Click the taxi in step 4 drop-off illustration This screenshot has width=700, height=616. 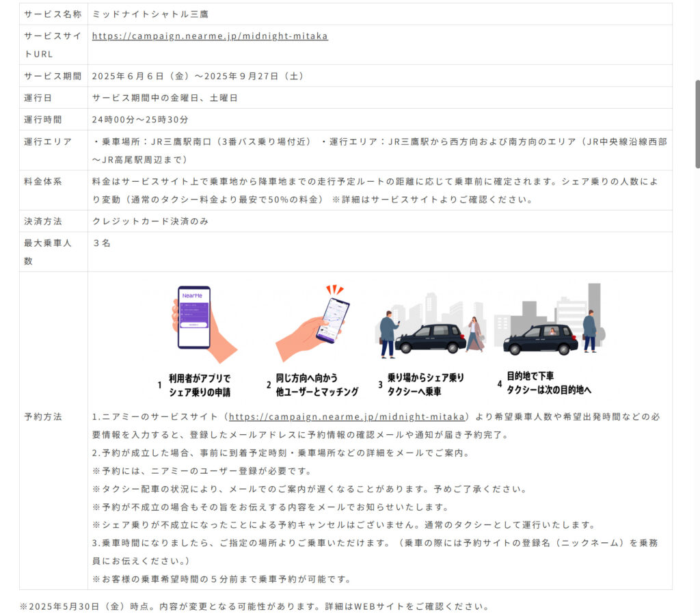540,339
